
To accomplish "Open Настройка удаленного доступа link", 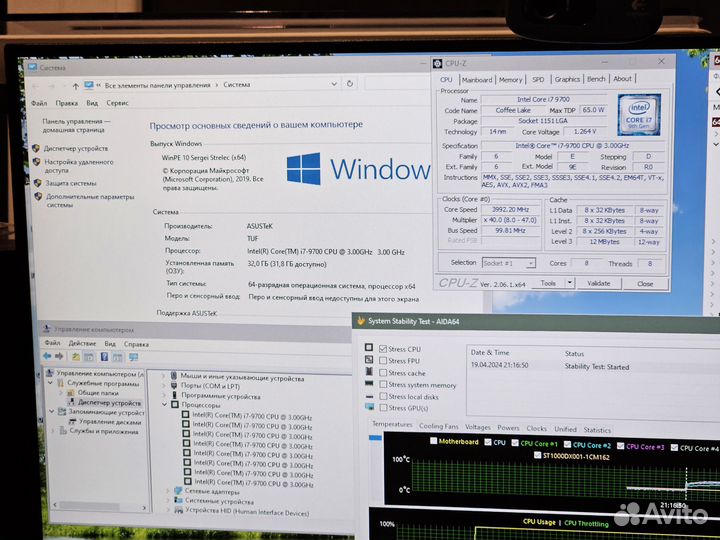I will tap(79, 166).
